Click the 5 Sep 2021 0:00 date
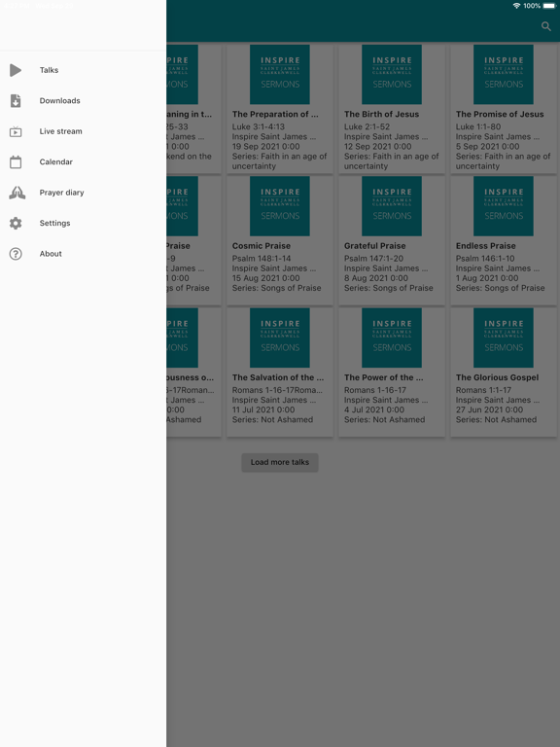Viewport: 560px width, 747px height. (x=488, y=147)
